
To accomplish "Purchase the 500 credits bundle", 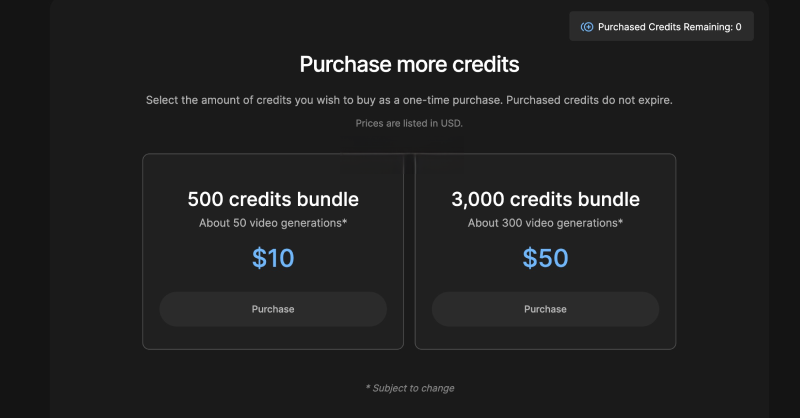I will coord(273,309).
